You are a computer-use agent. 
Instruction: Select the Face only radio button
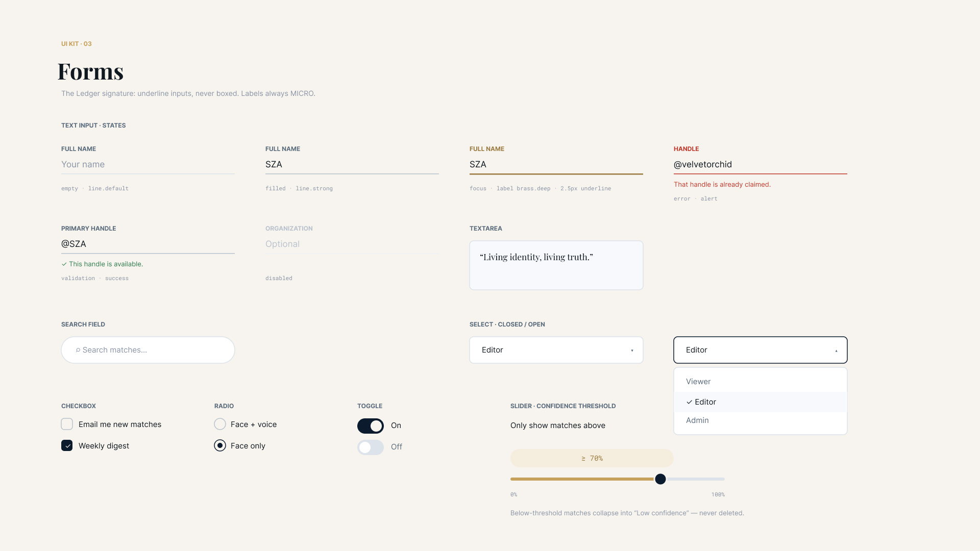coord(220,445)
